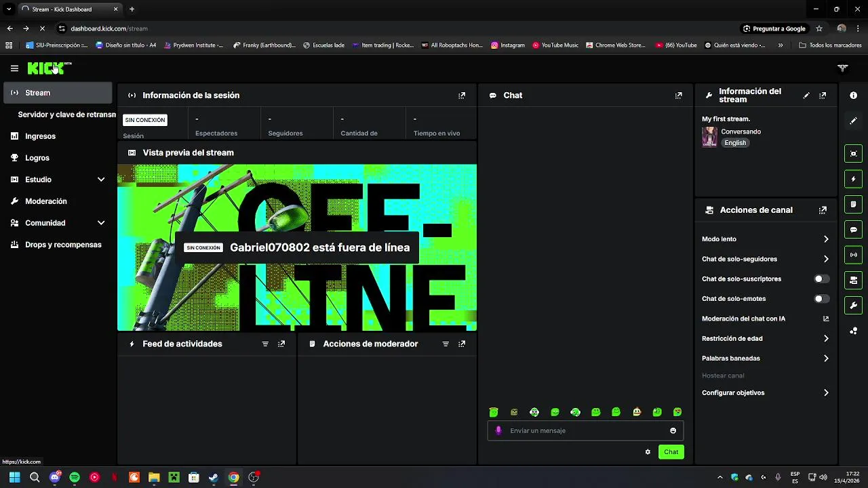The height and width of the screenshot is (488, 868).
Task: Click the info icon in the right rail
Action: tap(853, 96)
